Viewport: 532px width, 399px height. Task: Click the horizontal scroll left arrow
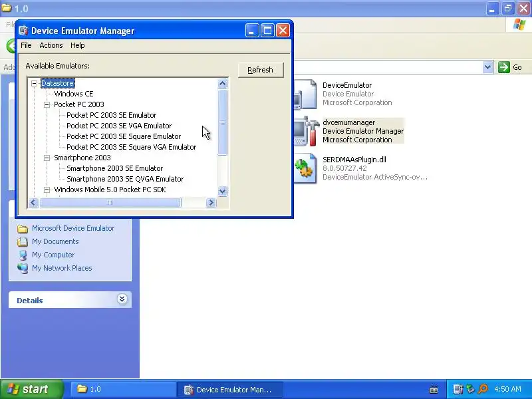33,203
